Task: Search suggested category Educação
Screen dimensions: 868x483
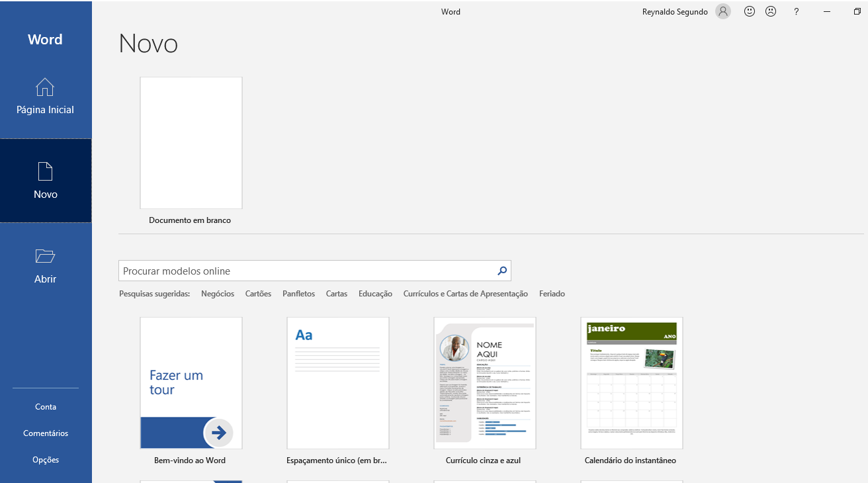Action: (375, 294)
